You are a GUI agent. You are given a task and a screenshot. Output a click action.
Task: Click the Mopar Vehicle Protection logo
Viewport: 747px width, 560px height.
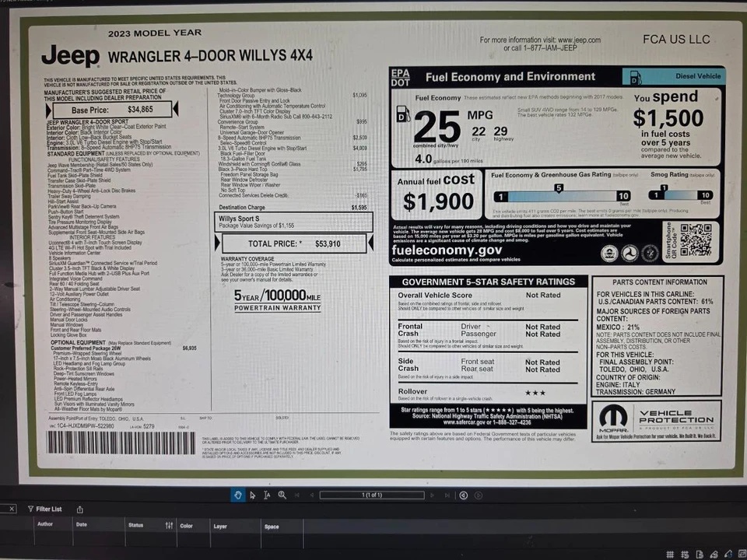pyautogui.click(x=657, y=421)
